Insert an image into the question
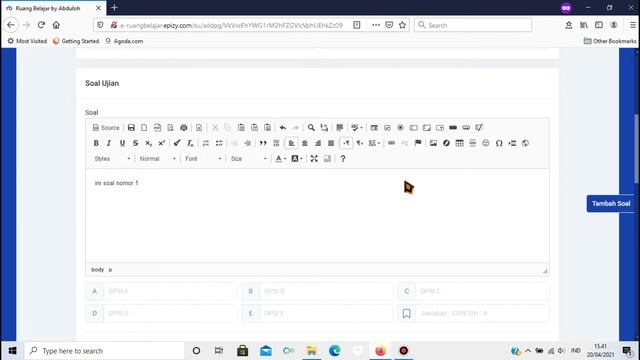This screenshot has width=640, height=360. tap(433, 143)
